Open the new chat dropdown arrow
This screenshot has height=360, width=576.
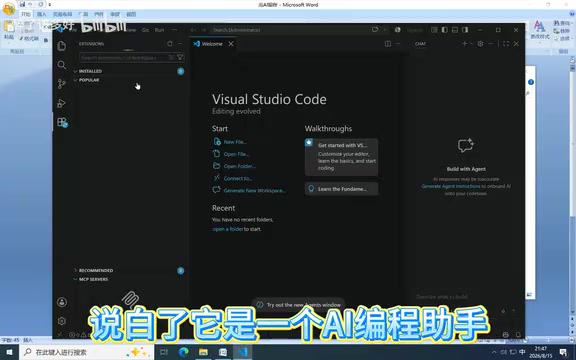tap(471, 44)
